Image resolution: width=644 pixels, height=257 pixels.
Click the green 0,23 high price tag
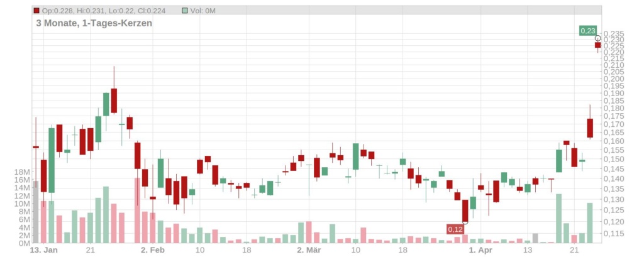(587, 30)
